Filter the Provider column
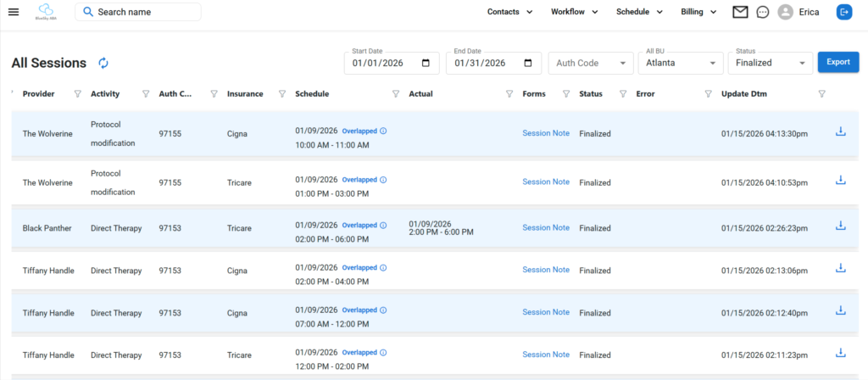868x380 pixels. (x=78, y=94)
